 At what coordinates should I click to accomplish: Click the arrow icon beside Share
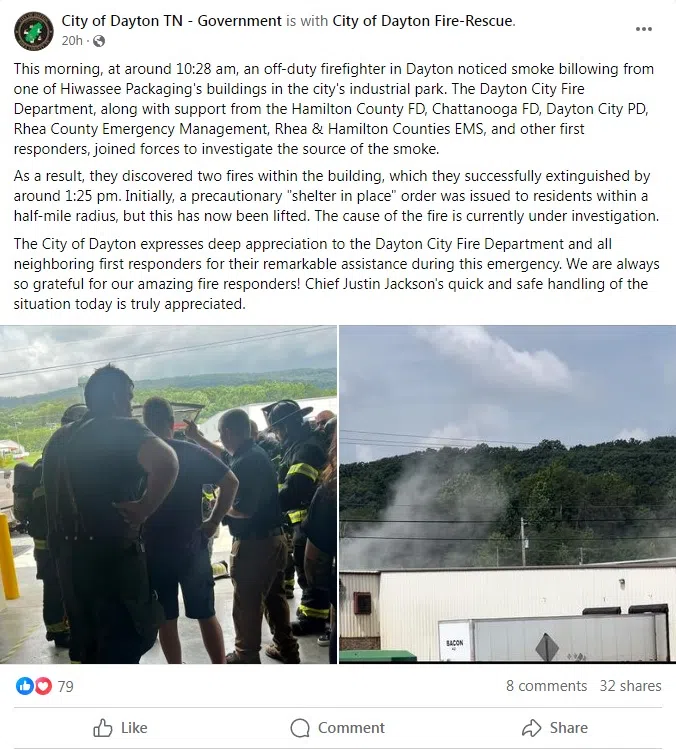[531, 728]
